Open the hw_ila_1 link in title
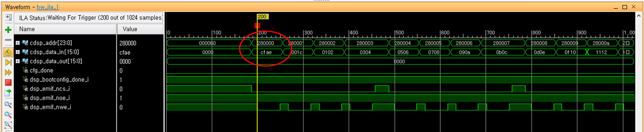Image resolution: width=644 pixels, height=132 pixels. click(x=48, y=7)
